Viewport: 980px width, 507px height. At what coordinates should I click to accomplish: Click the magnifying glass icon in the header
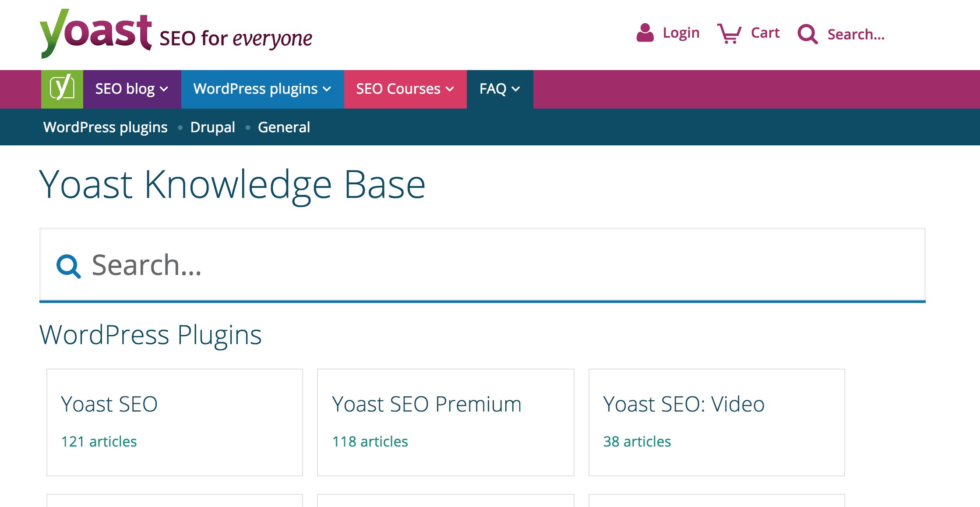(807, 34)
